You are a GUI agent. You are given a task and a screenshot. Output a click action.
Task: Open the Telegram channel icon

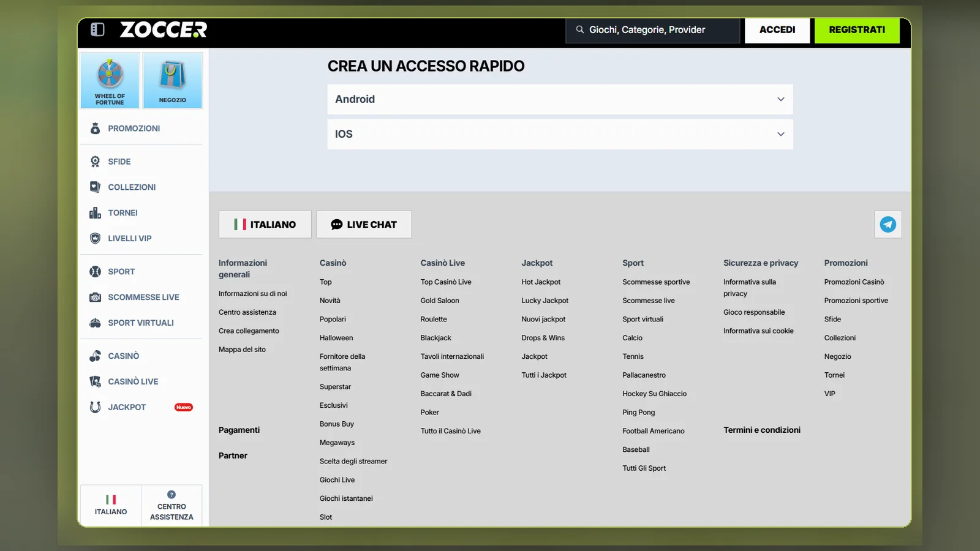888,225
